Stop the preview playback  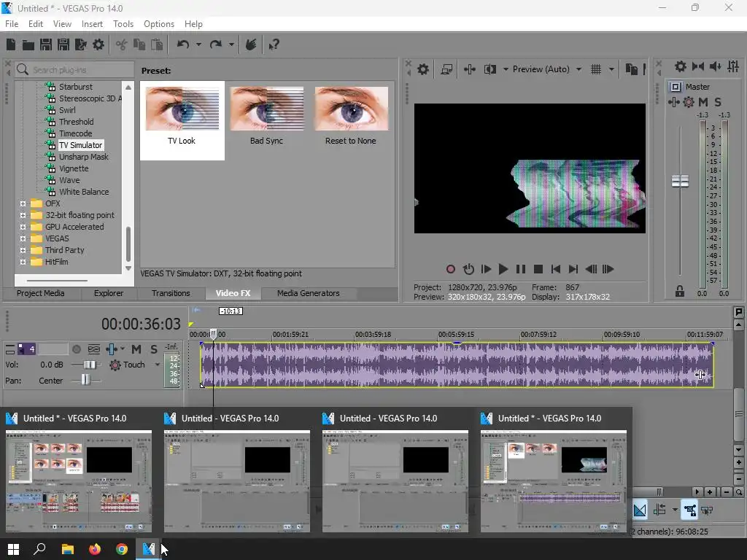click(538, 269)
